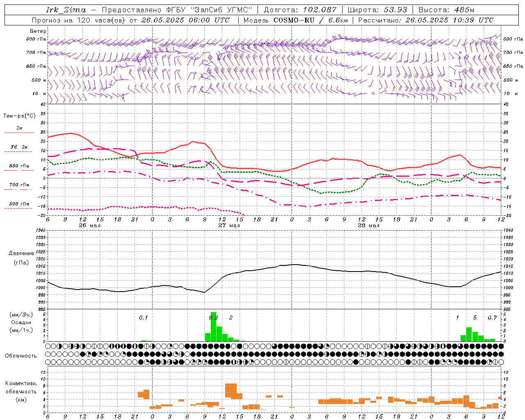
Task: Click 'Прогноз на 120 часа(ов)' forecast text
Action: pyautogui.click(x=79, y=20)
